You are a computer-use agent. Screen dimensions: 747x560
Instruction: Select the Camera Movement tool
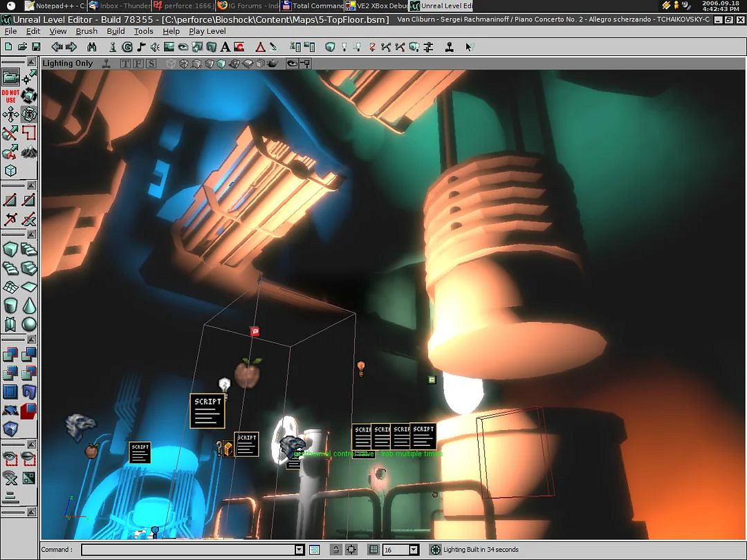(x=10, y=78)
